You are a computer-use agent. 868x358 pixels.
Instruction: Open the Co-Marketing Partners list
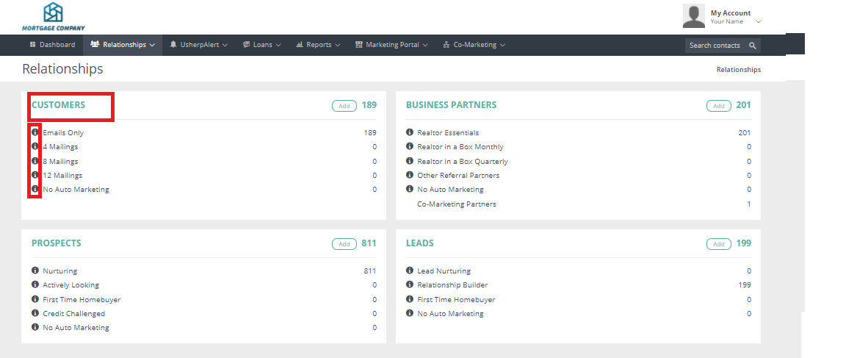(x=456, y=204)
